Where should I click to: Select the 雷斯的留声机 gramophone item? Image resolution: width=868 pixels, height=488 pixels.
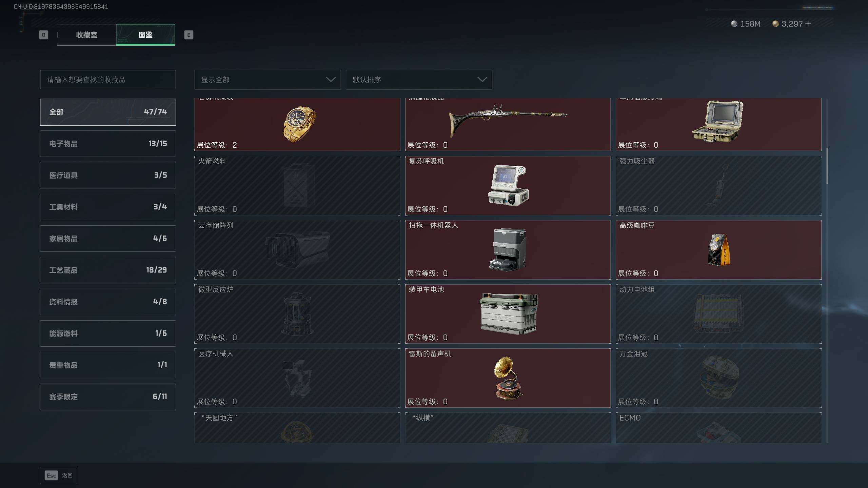[x=508, y=378]
